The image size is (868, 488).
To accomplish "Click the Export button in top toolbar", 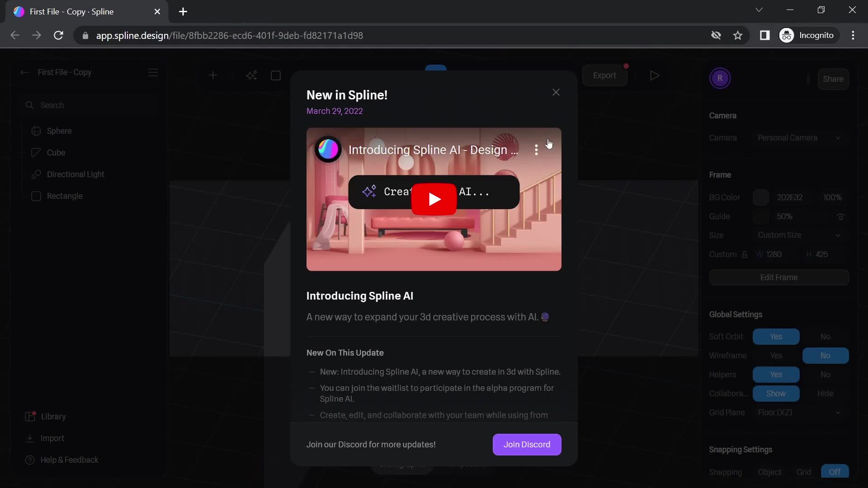I will pos(604,75).
